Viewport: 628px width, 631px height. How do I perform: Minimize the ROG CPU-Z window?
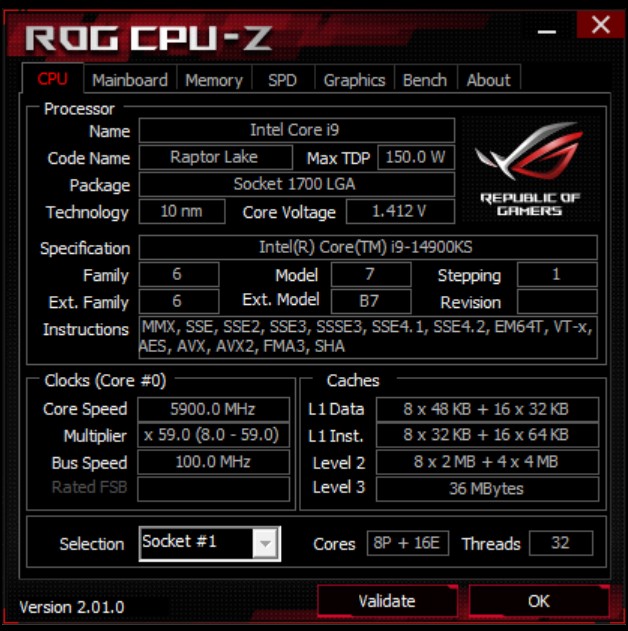point(547,32)
